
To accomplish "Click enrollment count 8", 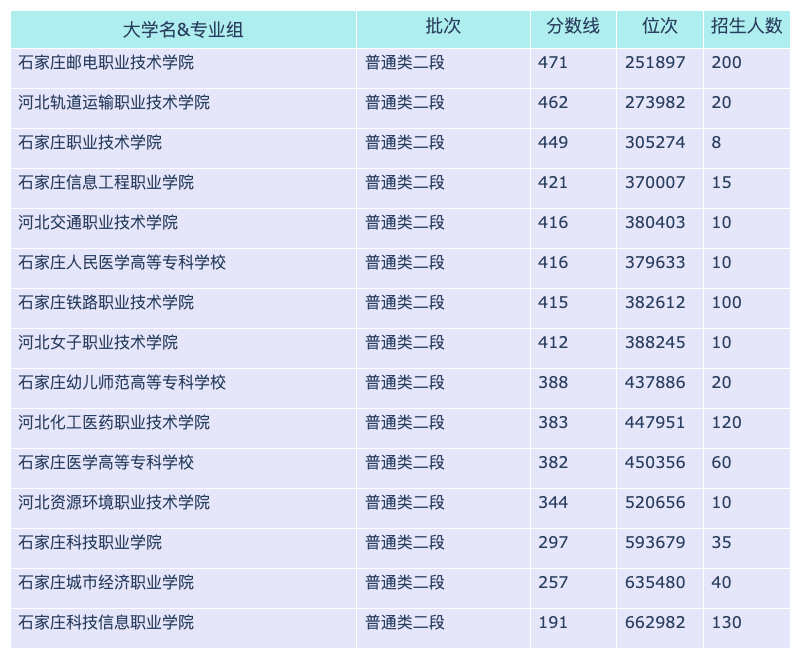I will click(x=716, y=142).
